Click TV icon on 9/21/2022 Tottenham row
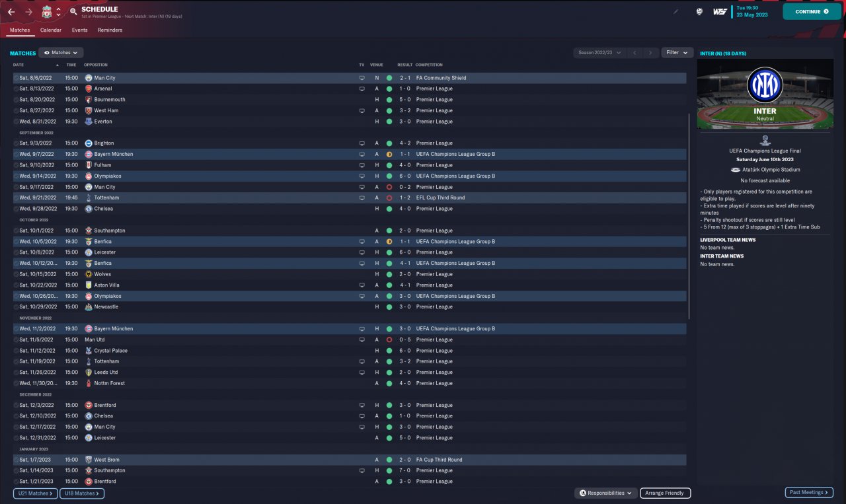 coord(362,198)
